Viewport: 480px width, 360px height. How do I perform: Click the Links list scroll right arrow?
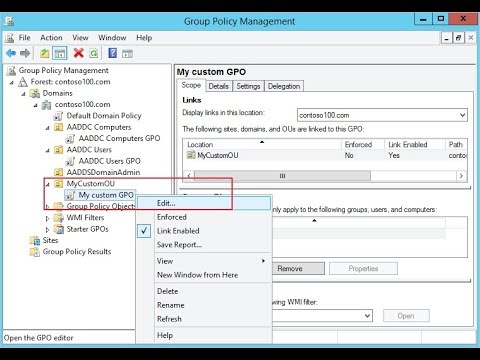point(461,176)
